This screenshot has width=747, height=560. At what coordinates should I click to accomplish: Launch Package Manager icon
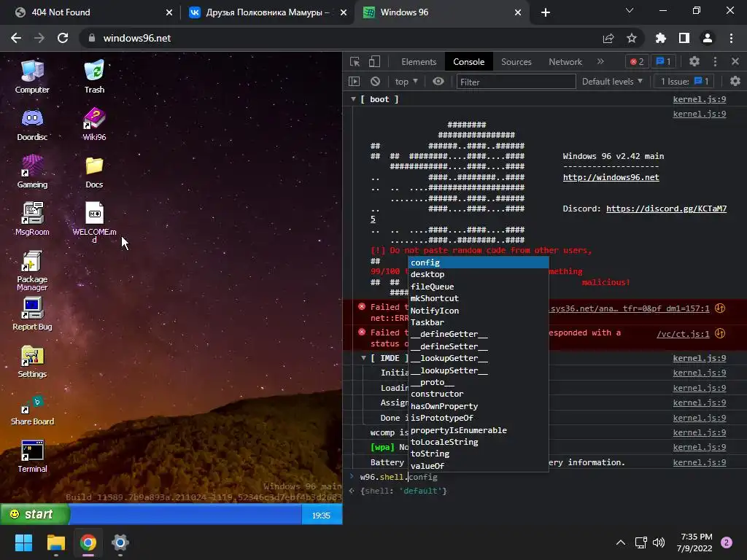[x=32, y=271]
